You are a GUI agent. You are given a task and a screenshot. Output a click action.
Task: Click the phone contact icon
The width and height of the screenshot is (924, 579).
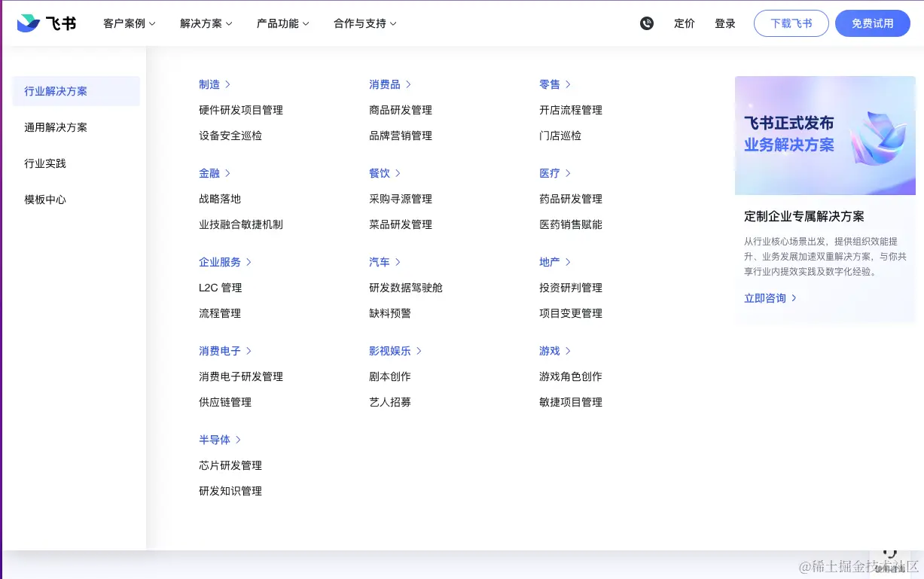click(647, 23)
